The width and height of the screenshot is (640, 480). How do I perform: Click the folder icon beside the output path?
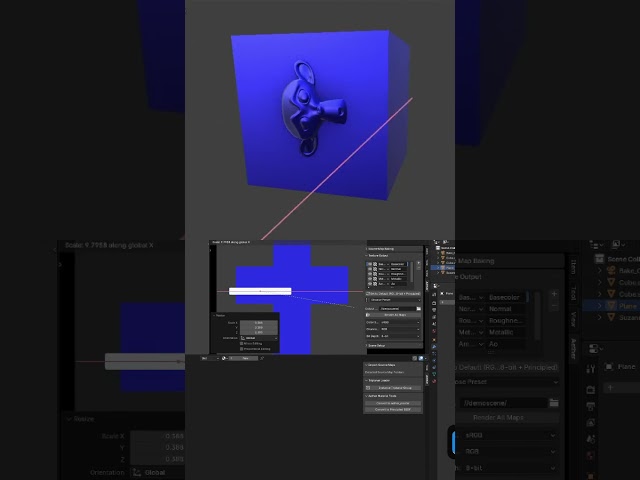pos(419,309)
